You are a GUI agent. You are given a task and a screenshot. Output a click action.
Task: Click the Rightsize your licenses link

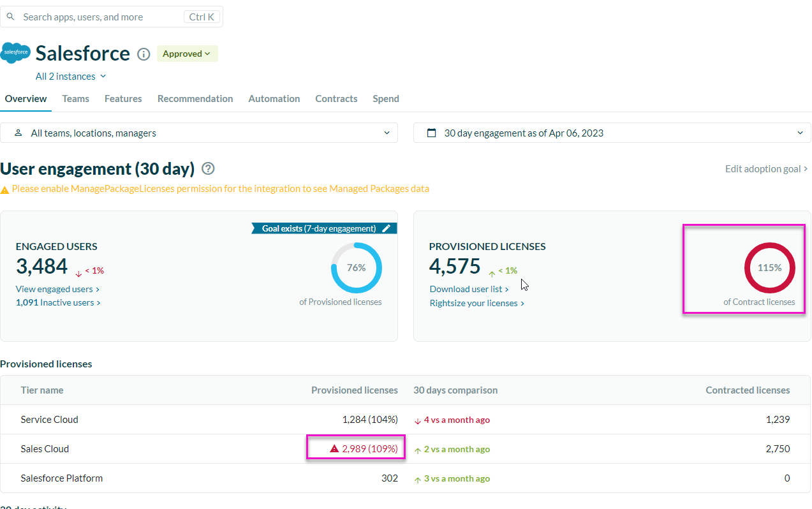(x=476, y=303)
